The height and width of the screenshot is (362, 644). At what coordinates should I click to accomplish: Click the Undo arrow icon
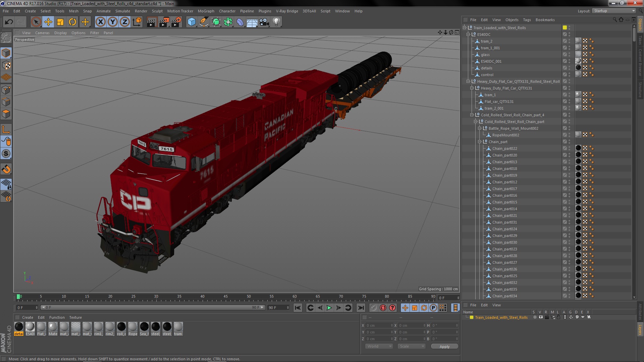(9, 22)
